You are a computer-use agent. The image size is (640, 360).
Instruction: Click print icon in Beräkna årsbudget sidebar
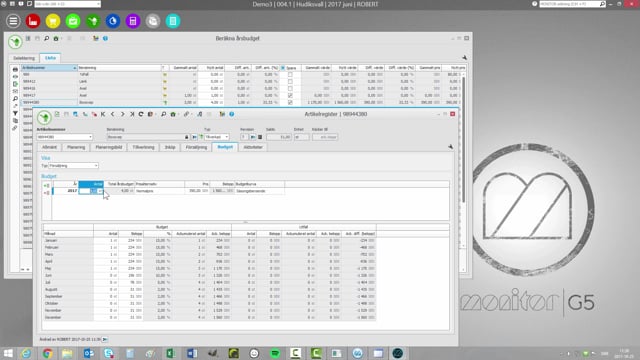point(15,69)
